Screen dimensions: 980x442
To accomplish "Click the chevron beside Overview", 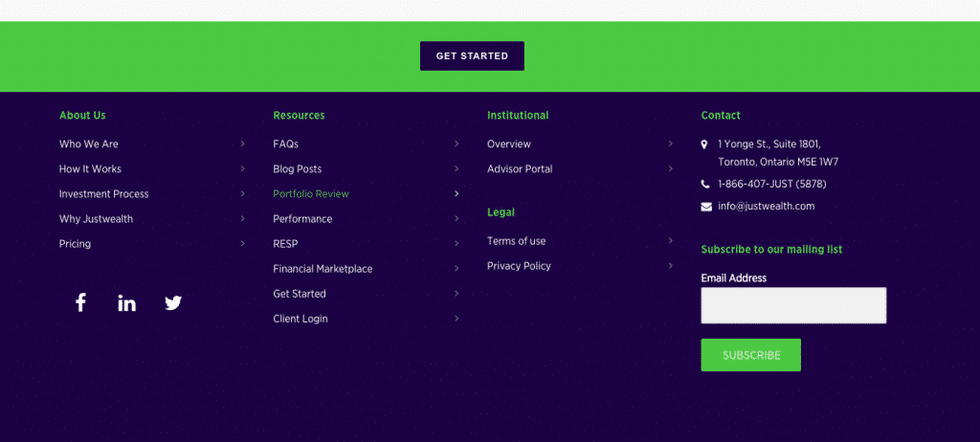I will point(670,144).
